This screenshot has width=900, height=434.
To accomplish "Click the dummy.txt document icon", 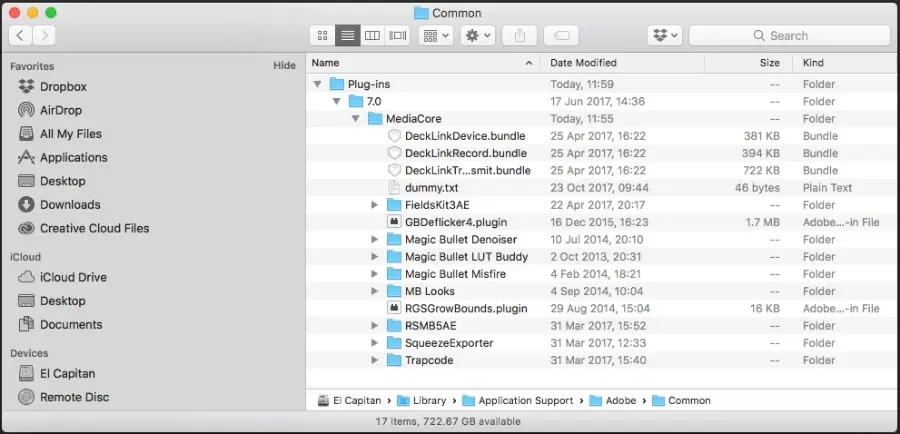I will coord(394,188).
